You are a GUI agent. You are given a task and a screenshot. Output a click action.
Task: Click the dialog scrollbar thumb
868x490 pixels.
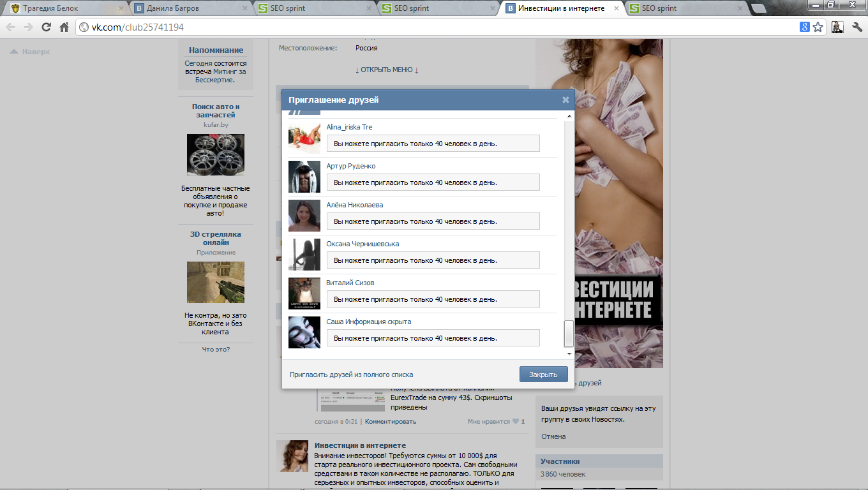[569, 334]
